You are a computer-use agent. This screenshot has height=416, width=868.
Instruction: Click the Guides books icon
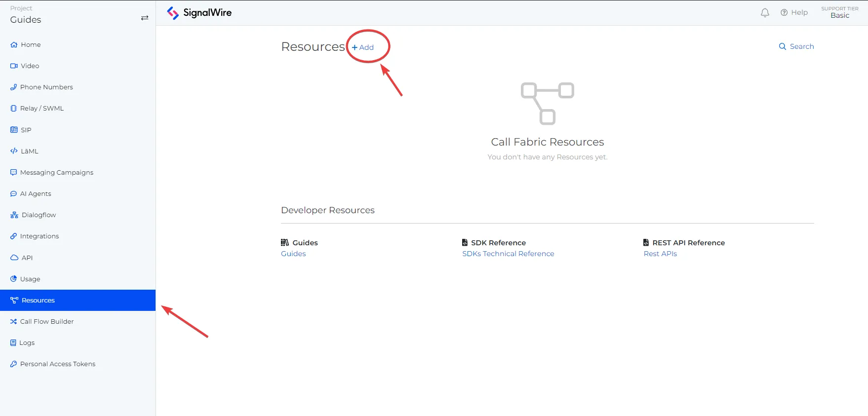[x=285, y=242]
